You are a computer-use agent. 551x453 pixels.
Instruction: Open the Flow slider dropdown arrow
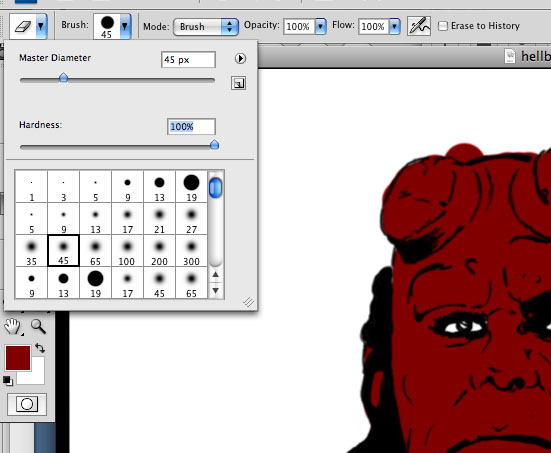(395, 26)
